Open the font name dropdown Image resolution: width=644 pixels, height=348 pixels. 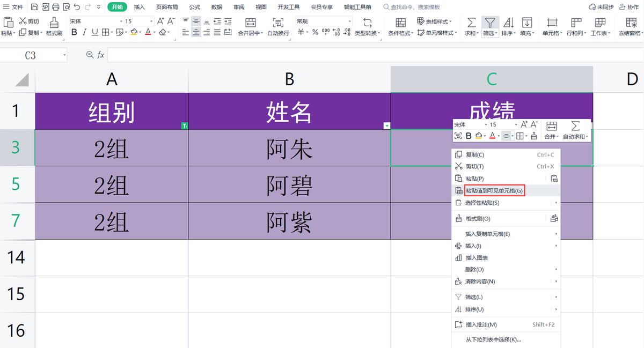tap(121, 20)
